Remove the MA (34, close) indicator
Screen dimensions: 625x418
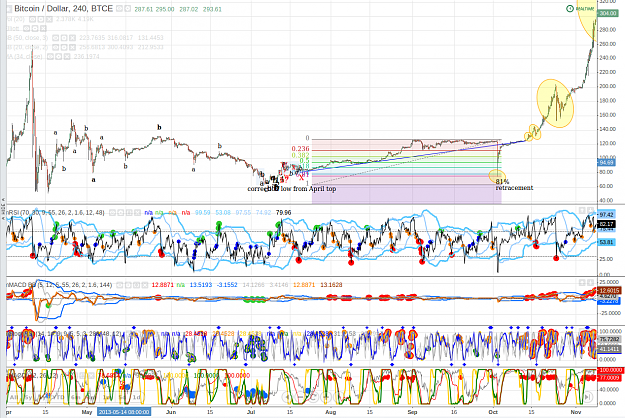(67, 57)
